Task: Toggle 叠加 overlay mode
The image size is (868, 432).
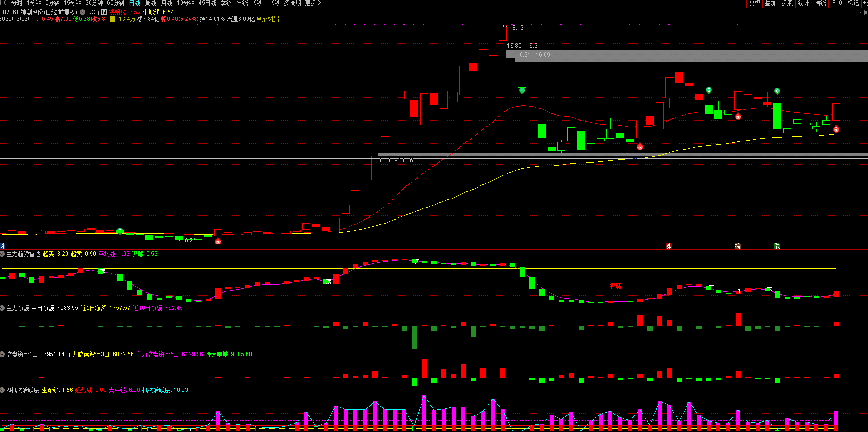Action: pos(770,3)
